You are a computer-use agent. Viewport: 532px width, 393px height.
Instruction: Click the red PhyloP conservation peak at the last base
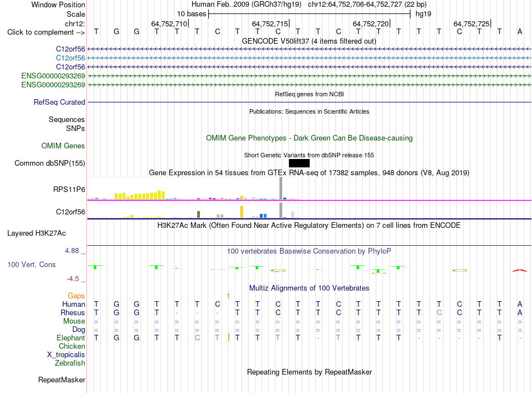click(x=520, y=270)
